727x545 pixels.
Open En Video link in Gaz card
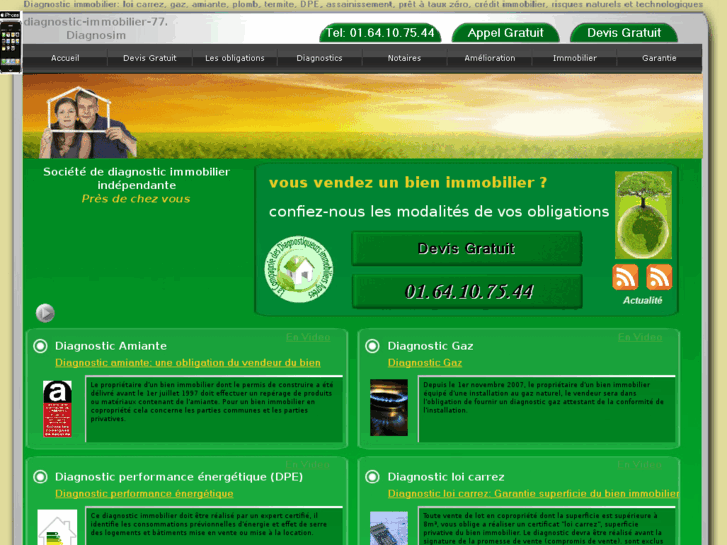(x=640, y=337)
